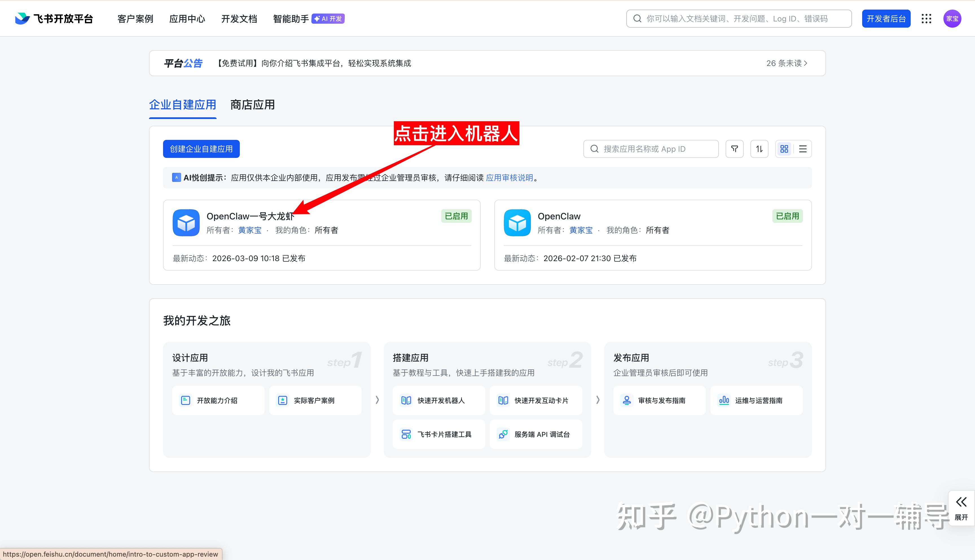Click the sort order icon
Image resolution: width=975 pixels, height=560 pixels.
[759, 149]
